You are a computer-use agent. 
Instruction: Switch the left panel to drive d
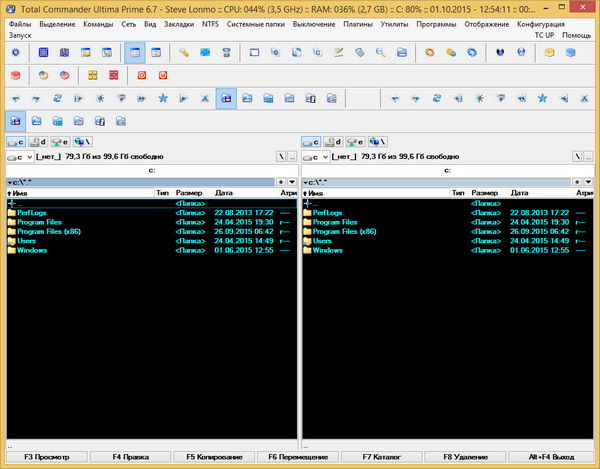point(37,143)
